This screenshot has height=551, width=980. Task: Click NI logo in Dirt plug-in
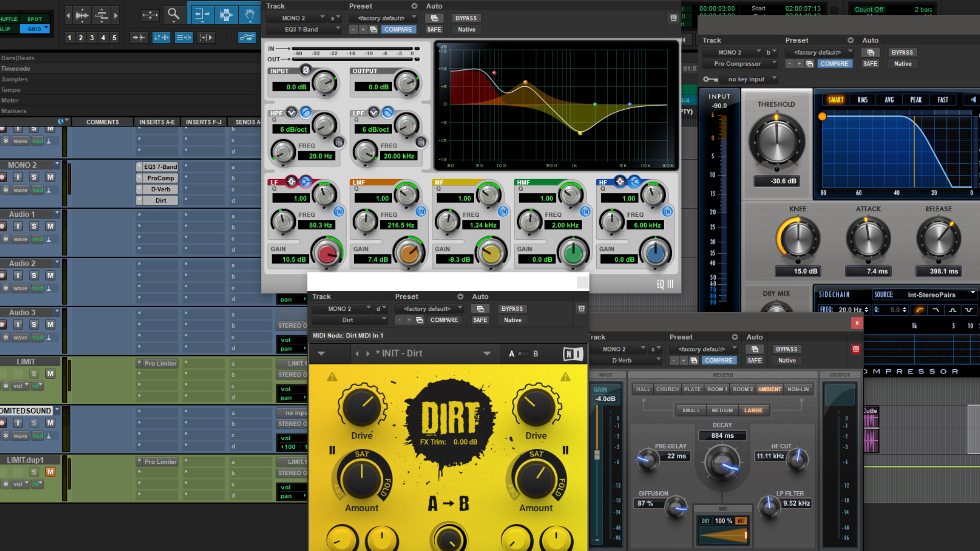point(573,354)
